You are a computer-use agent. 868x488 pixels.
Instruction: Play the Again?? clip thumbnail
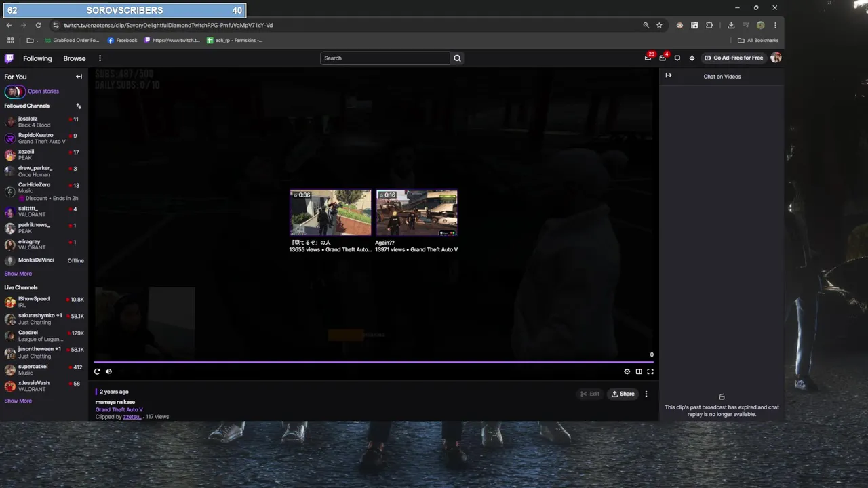tap(417, 213)
